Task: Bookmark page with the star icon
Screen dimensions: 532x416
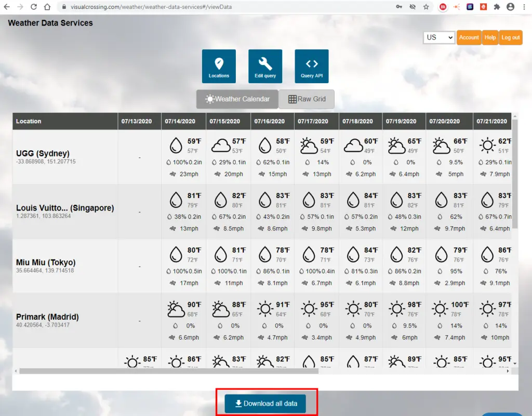Action: pyautogui.click(x=426, y=7)
